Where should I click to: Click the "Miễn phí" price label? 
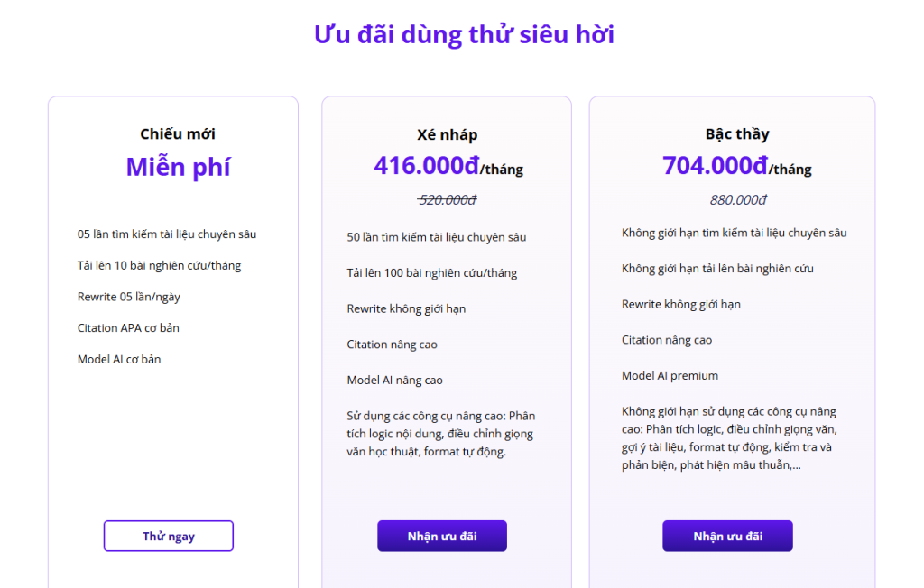coord(178,166)
